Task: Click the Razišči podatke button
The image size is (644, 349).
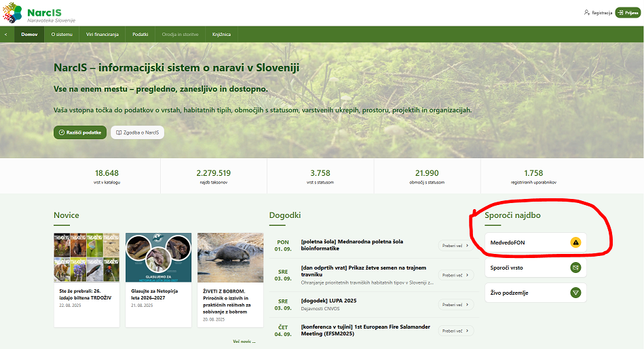Action: [x=80, y=132]
